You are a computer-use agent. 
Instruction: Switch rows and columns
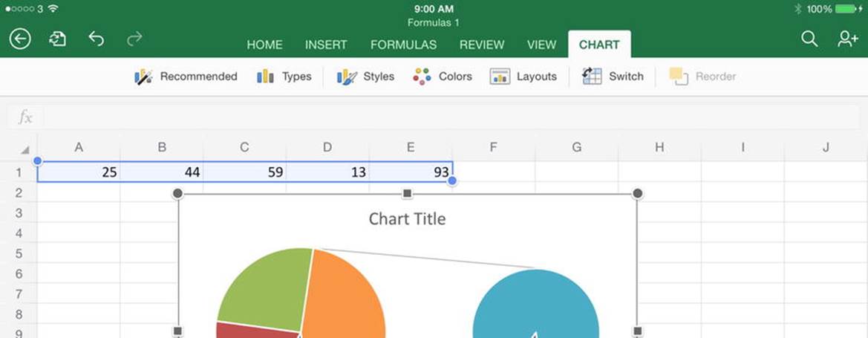coord(613,77)
